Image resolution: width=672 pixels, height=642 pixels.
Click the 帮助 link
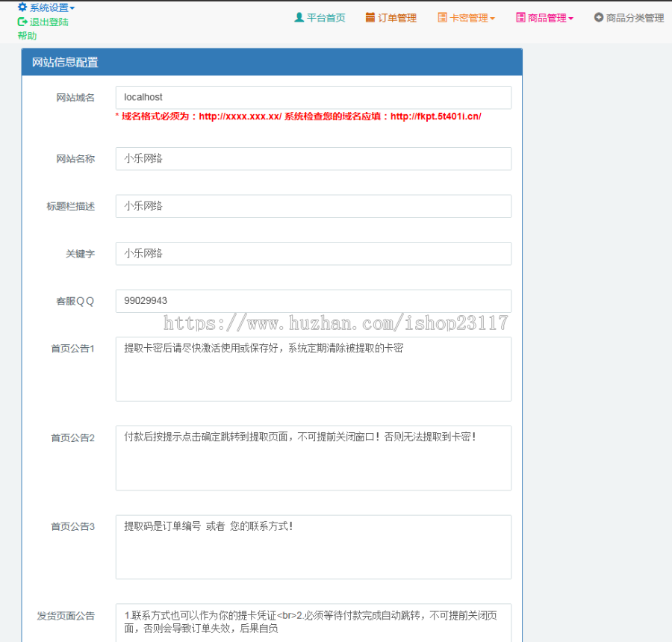click(x=28, y=35)
